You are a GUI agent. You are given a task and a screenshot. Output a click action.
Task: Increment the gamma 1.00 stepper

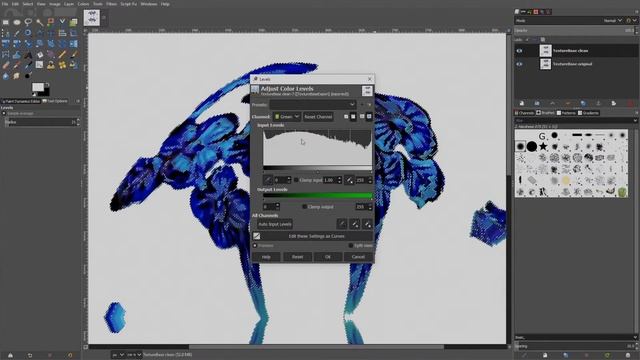pos(340,178)
